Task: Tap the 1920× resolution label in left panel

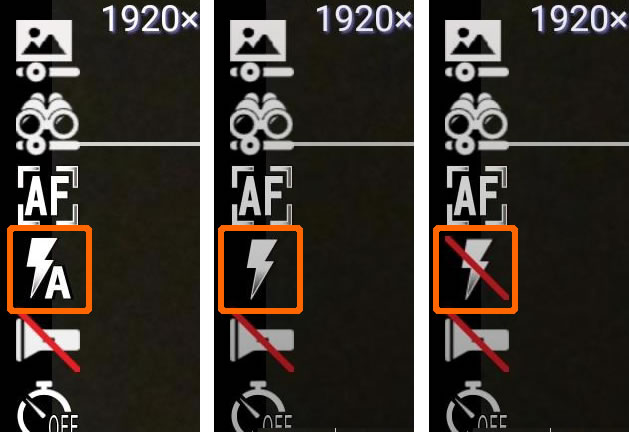Action: coord(150,19)
